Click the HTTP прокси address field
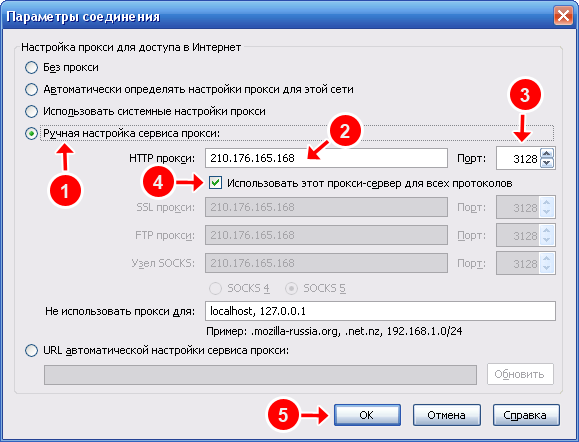This screenshot has height=442, width=579. pyautogui.click(x=326, y=158)
